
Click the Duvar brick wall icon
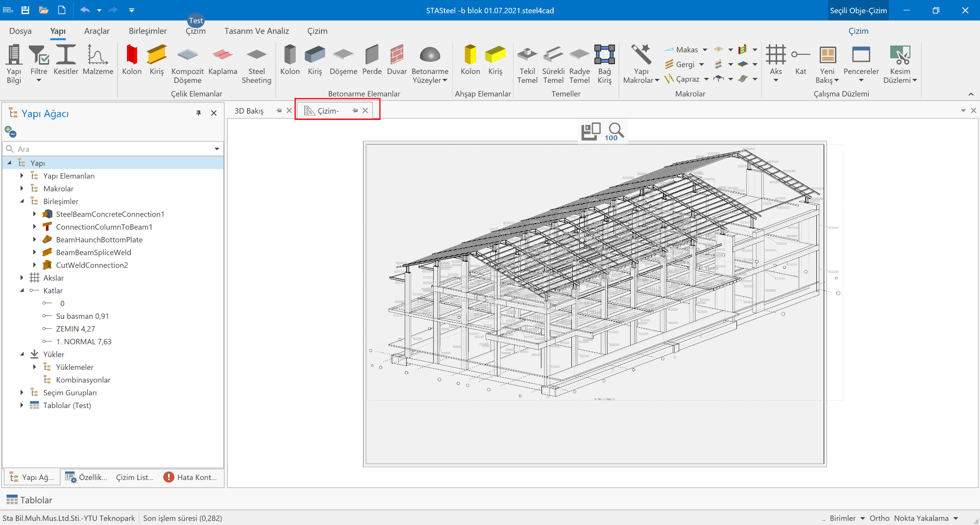pyautogui.click(x=396, y=55)
